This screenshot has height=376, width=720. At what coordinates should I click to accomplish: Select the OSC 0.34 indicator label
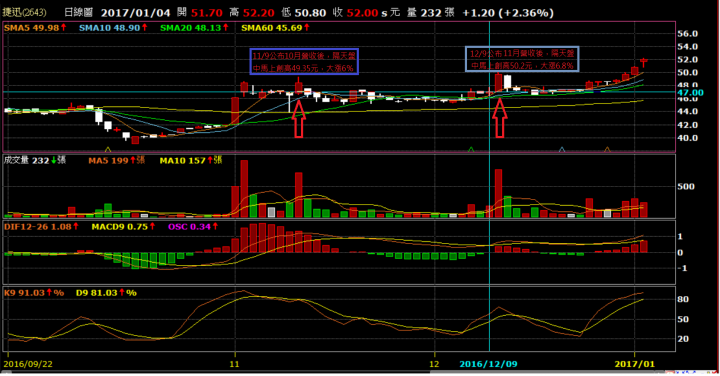pos(193,227)
